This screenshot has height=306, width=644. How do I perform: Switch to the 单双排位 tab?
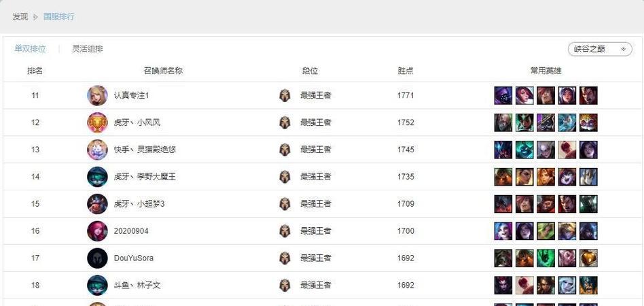point(30,49)
